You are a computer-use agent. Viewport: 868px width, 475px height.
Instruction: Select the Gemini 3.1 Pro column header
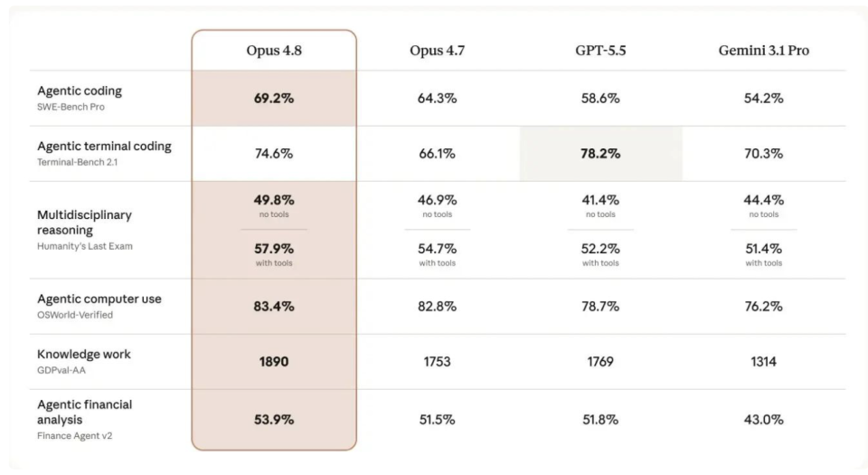pos(764,51)
